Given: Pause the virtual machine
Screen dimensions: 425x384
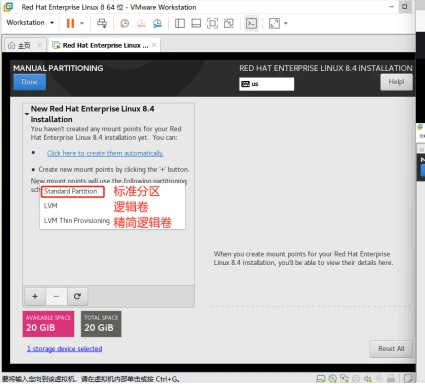Looking at the screenshot, I should [x=70, y=23].
